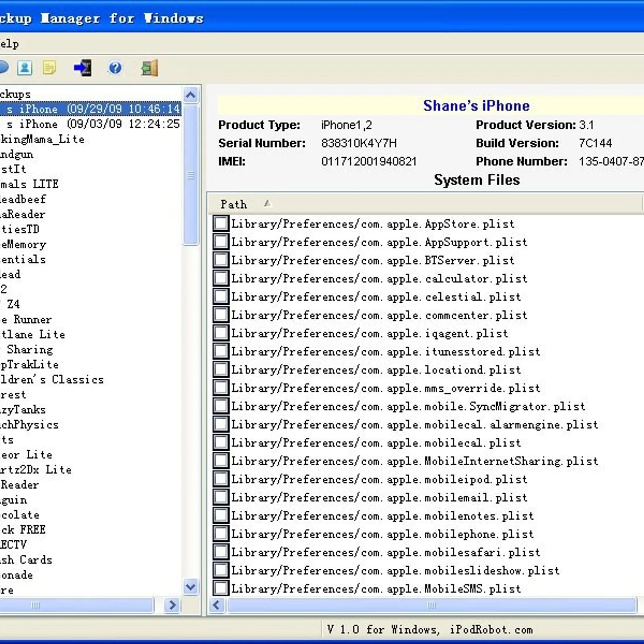This screenshot has width=644, height=644.
Task: Tick checkbox for com.apple.mobilenotes.plist
Action: tap(221, 515)
